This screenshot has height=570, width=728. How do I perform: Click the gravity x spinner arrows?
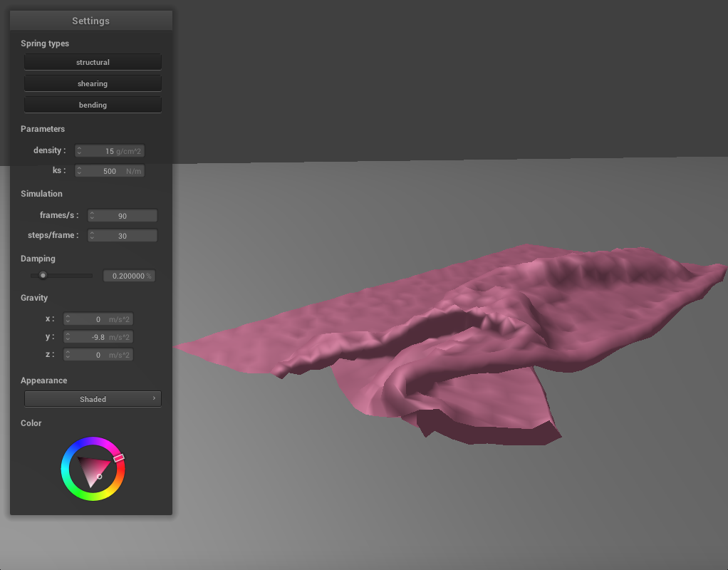68,319
